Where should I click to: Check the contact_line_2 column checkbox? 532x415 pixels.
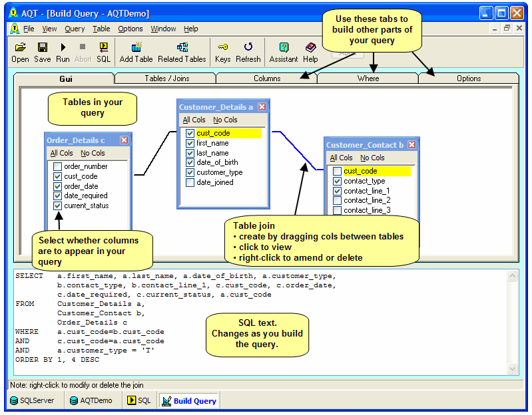pyautogui.click(x=337, y=200)
